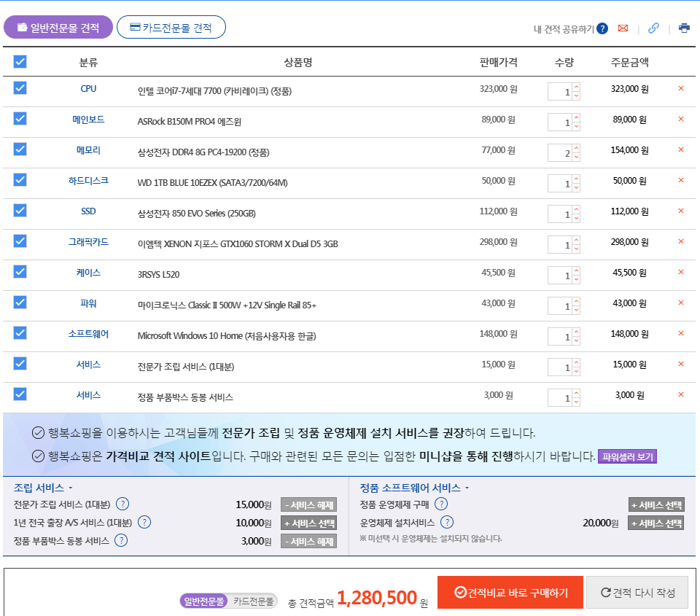Uncheck the 그래픽카드 row checkbox
700x616 pixels.
pos(20,241)
